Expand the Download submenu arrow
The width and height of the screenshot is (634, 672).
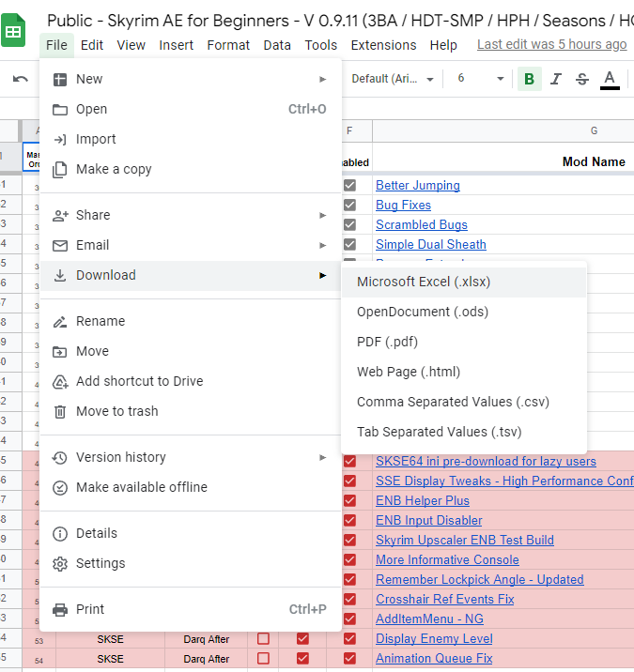322,275
